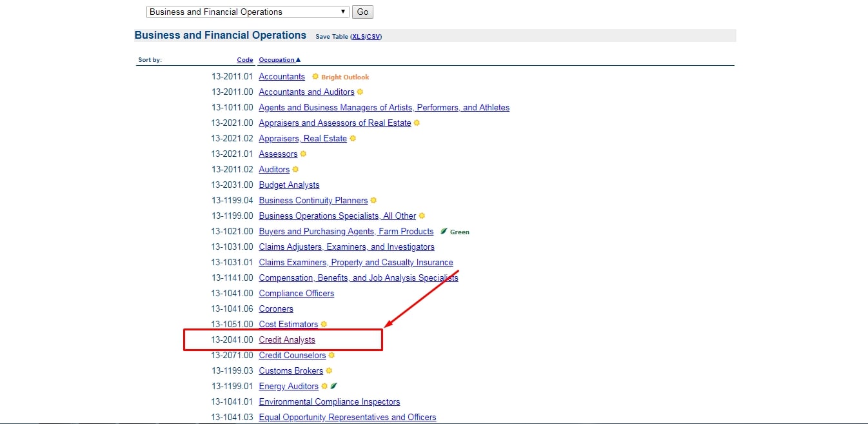Image resolution: width=868 pixels, height=424 pixels.
Task: Open the Business and Financial Operations dropdown
Action: (x=248, y=12)
